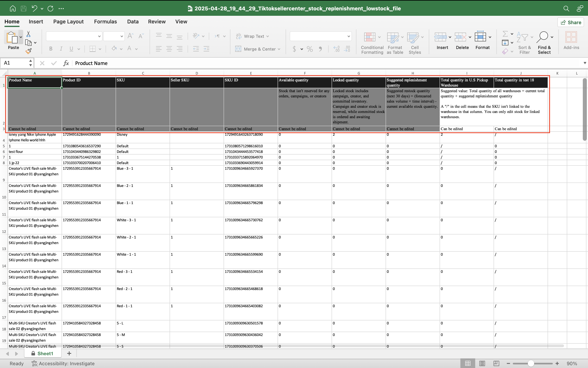Click the AutoSum sigma icon
This screenshot has height=368, width=588.
(505, 34)
